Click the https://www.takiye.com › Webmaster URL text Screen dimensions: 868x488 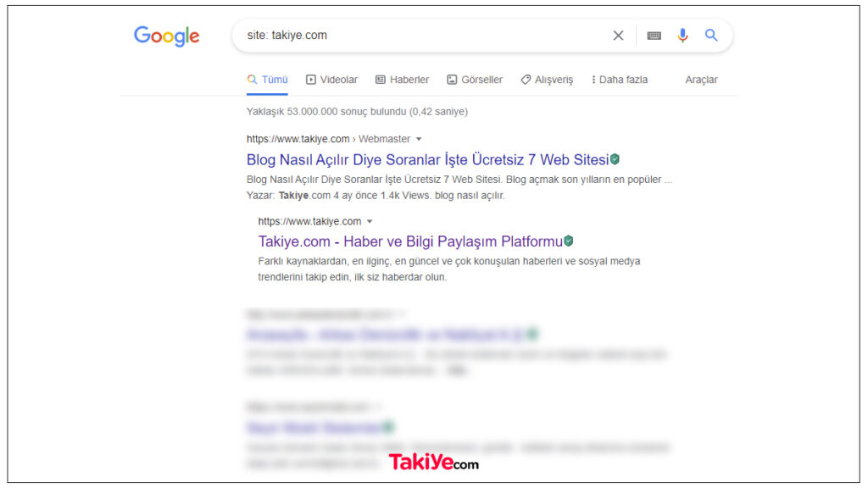(x=328, y=139)
